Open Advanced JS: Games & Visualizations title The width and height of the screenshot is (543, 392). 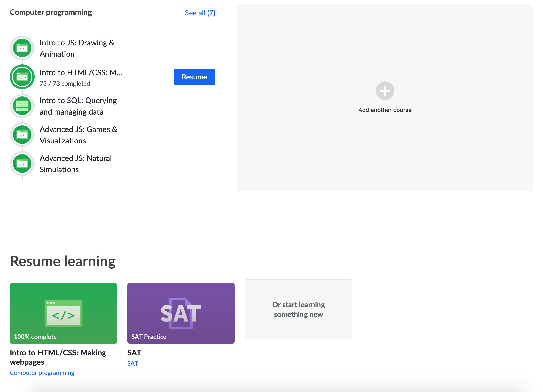point(78,135)
